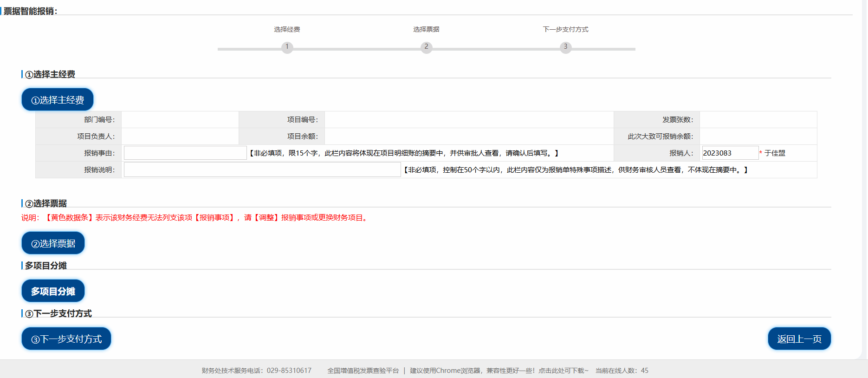Click the 点击此处可下载 Chrome download link
Image resolution: width=868 pixels, height=378 pixels.
point(563,371)
